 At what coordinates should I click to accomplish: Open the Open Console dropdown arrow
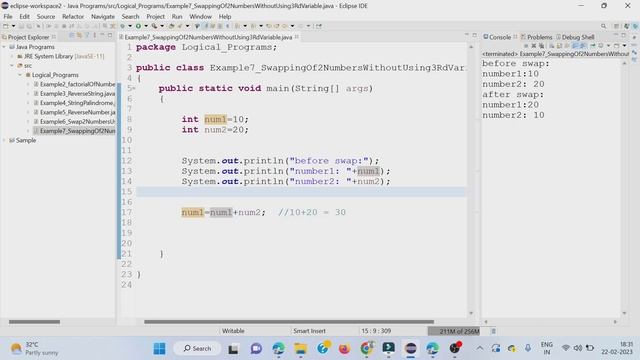click(624, 46)
